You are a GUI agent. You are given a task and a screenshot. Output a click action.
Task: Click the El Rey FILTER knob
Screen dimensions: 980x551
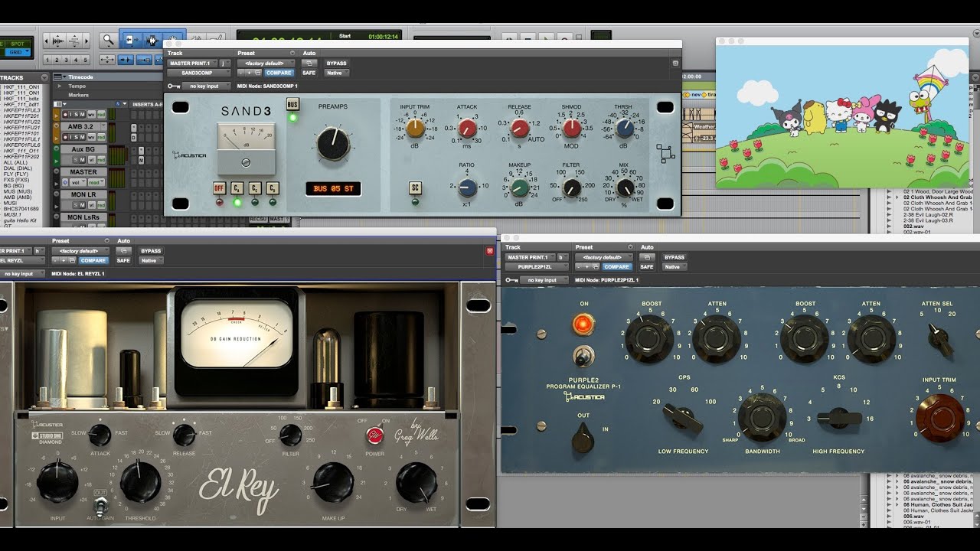(290, 435)
